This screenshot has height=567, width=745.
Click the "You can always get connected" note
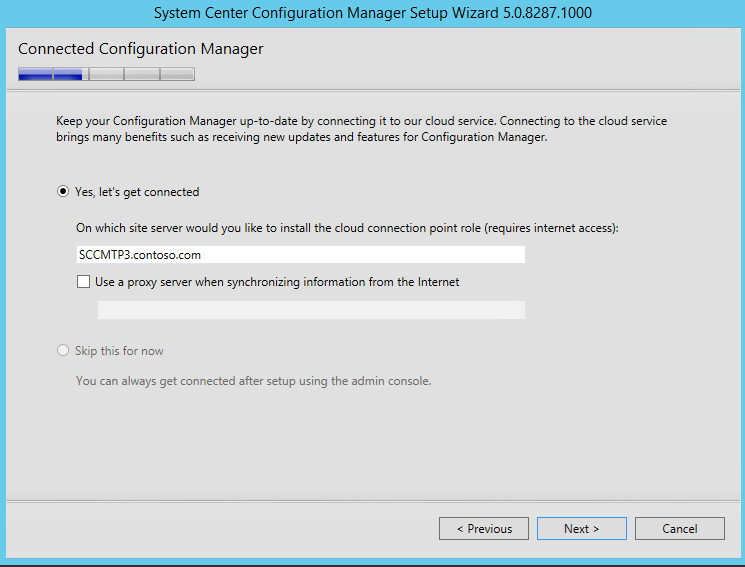pyautogui.click(x=254, y=381)
